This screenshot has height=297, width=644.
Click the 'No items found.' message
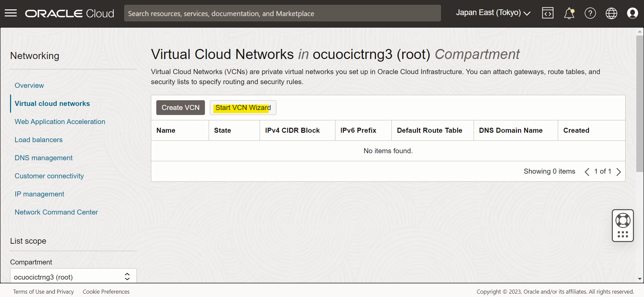coord(388,151)
